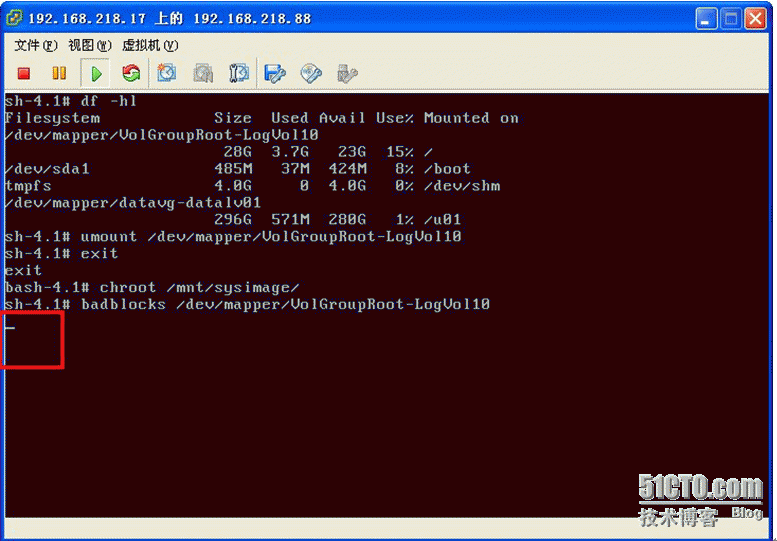
Task: Click the '/boot' mount point text
Action: click(x=447, y=169)
